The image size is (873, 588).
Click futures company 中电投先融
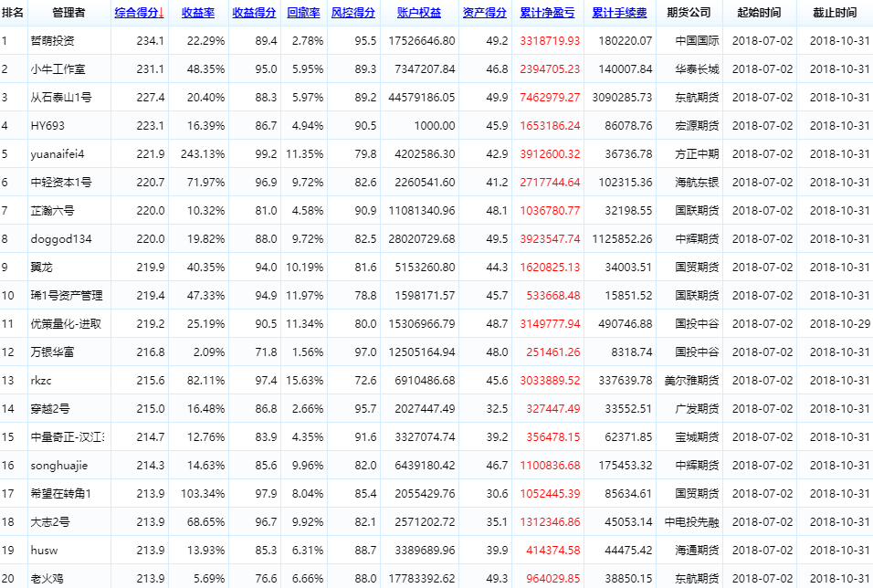coord(692,522)
